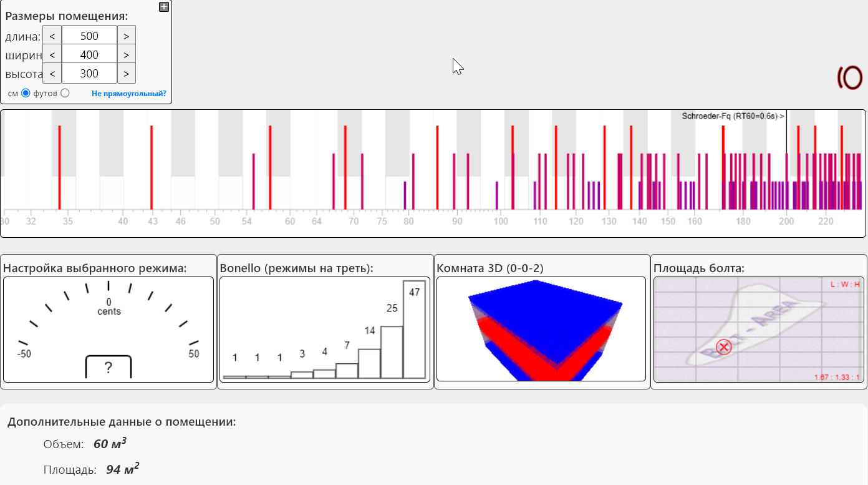Click the cents tuning gauge panel
The height and width of the screenshot is (485, 868).
click(109, 330)
